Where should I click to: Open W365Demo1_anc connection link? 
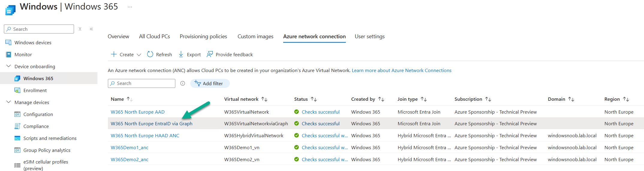pos(129,147)
